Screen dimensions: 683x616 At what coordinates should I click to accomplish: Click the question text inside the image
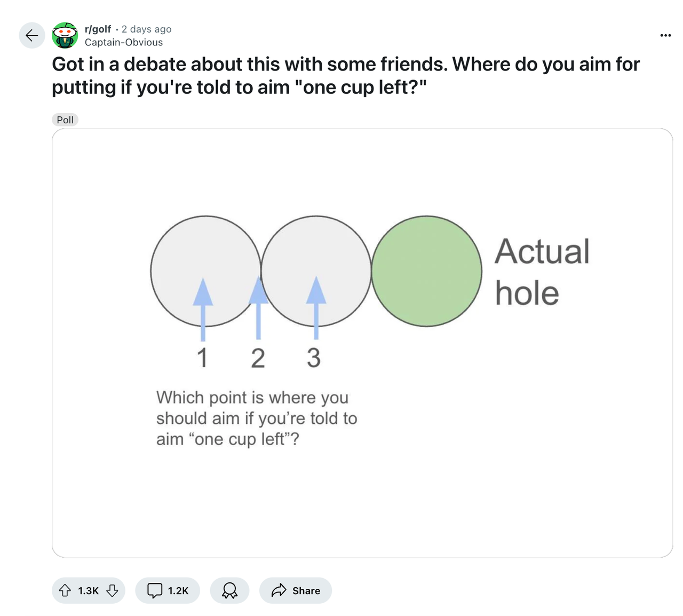(257, 418)
